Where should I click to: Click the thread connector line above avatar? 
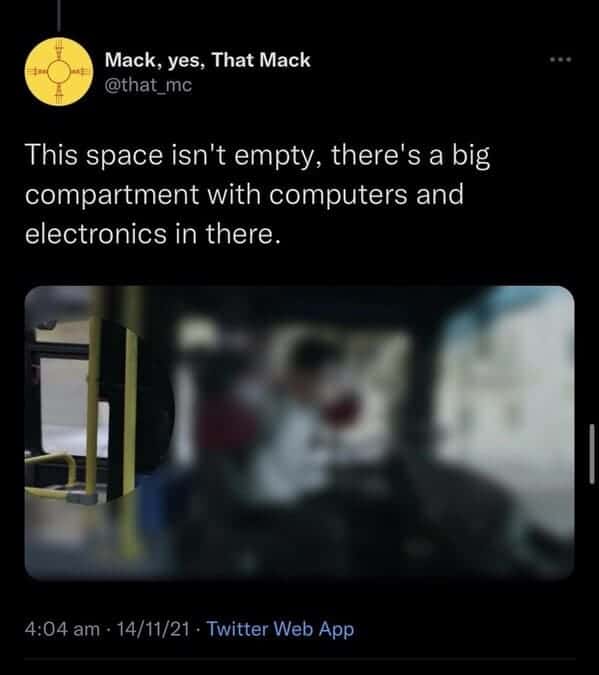[59, 16]
